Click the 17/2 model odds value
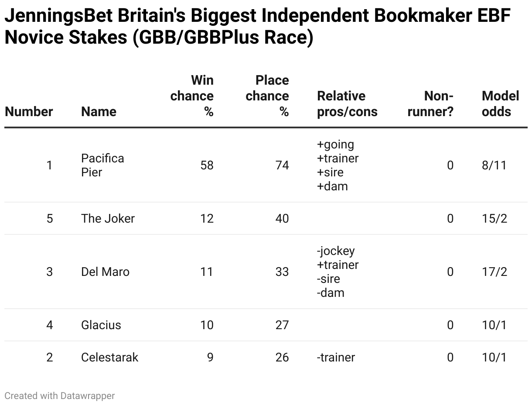Screen dimensions: 532x406 pos(494,272)
